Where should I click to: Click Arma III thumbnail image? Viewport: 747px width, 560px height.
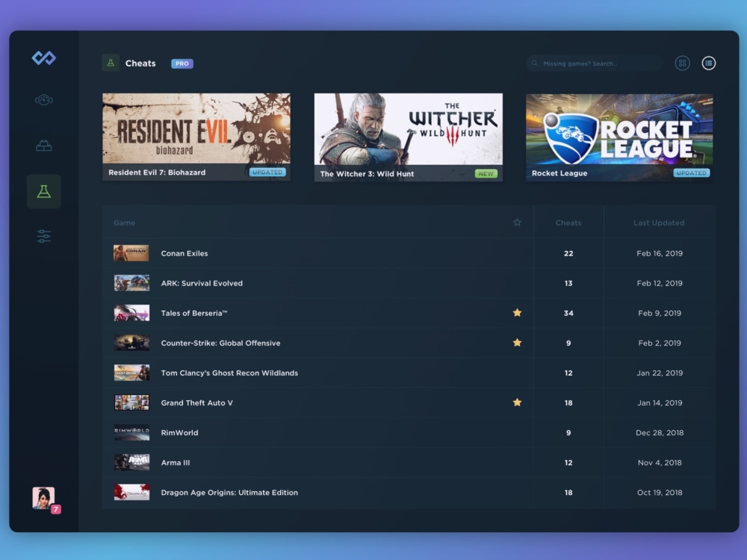131,462
